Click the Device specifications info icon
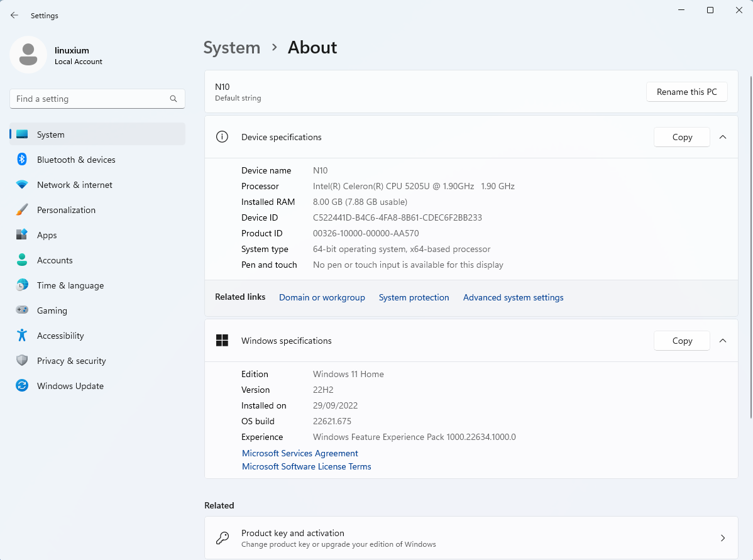The height and width of the screenshot is (560, 753). point(222,137)
